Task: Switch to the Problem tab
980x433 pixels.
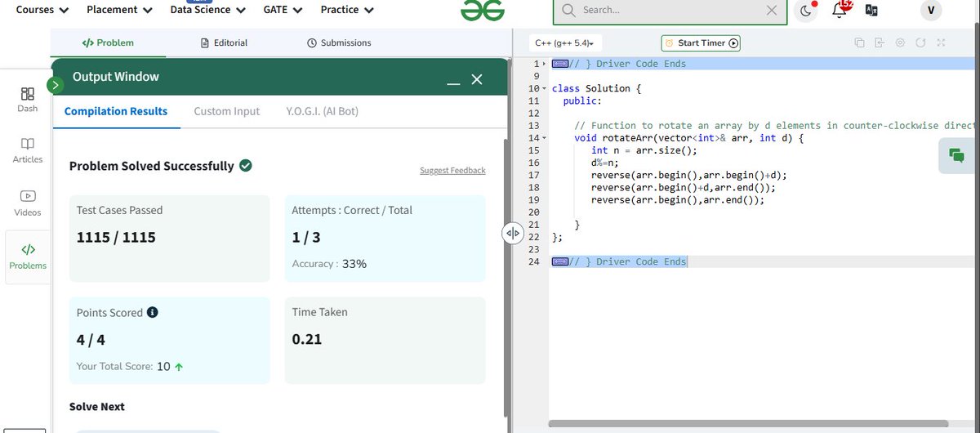Action: (x=108, y=42)
